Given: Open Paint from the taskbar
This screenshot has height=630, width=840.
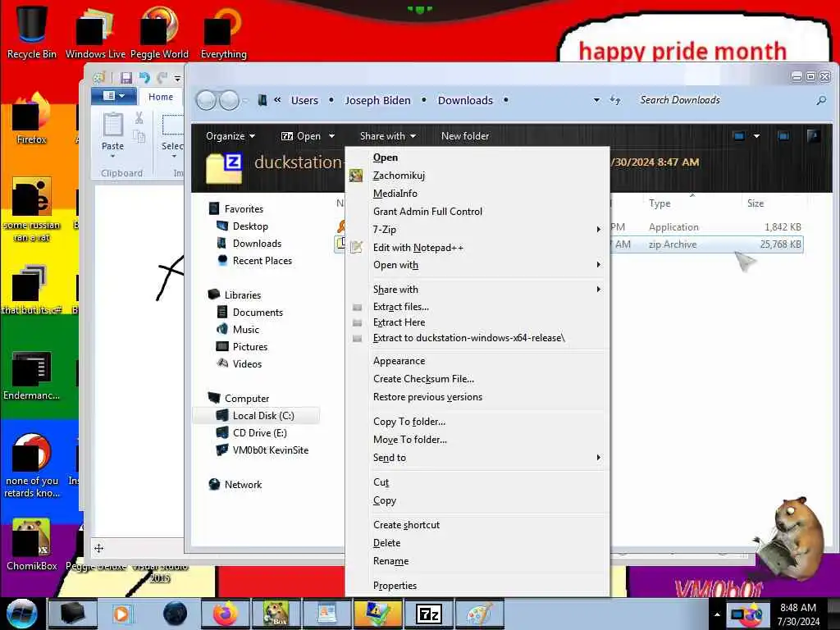Looking at the screenshot, I should pos(479,614).
